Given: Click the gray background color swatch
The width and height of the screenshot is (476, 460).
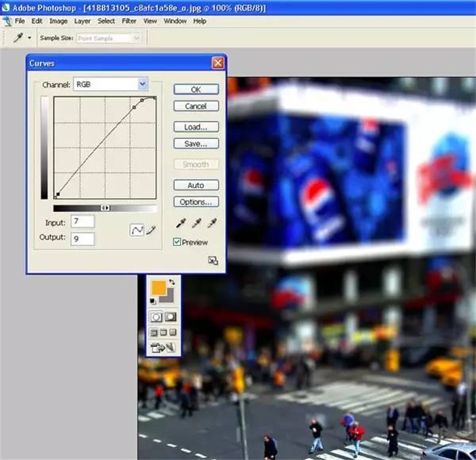Looking at the screenshot, I should (x=169, y=298).
